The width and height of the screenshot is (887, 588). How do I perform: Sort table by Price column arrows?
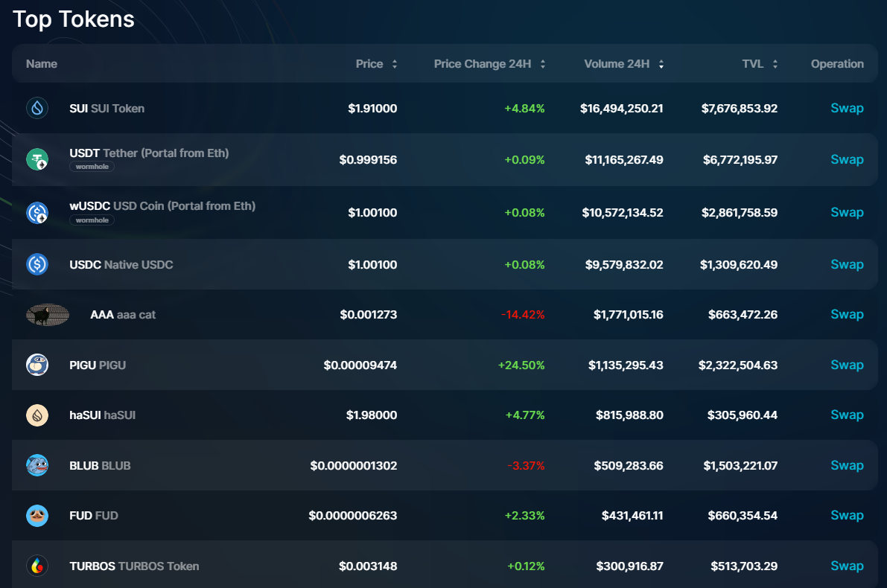pyautogui.click(x=395, y=65)
